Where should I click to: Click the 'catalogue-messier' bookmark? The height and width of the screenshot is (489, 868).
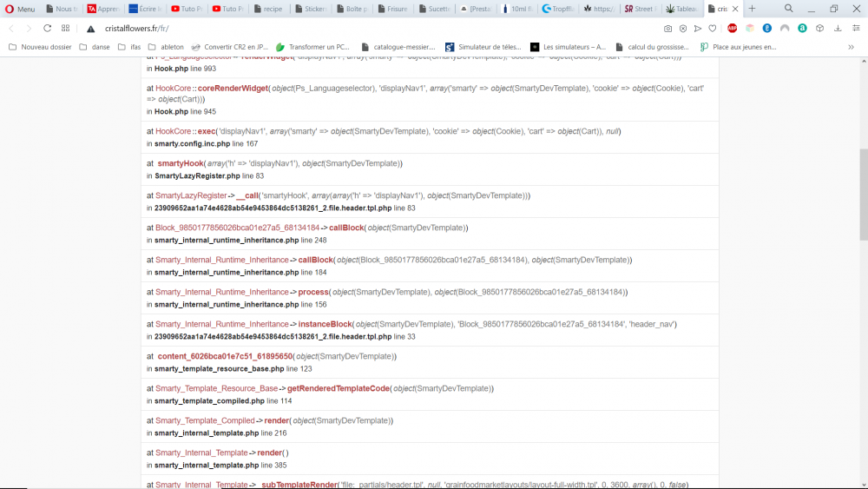click(x=398, y=47)
